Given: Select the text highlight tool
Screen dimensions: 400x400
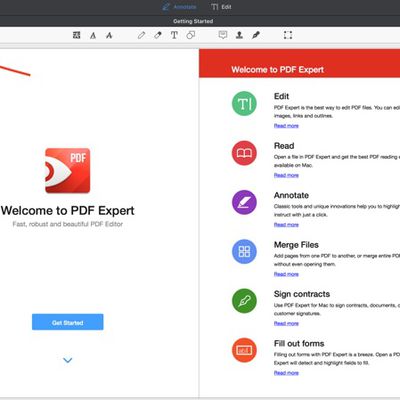Looking at the screenshot, I should tap(76, 35).
